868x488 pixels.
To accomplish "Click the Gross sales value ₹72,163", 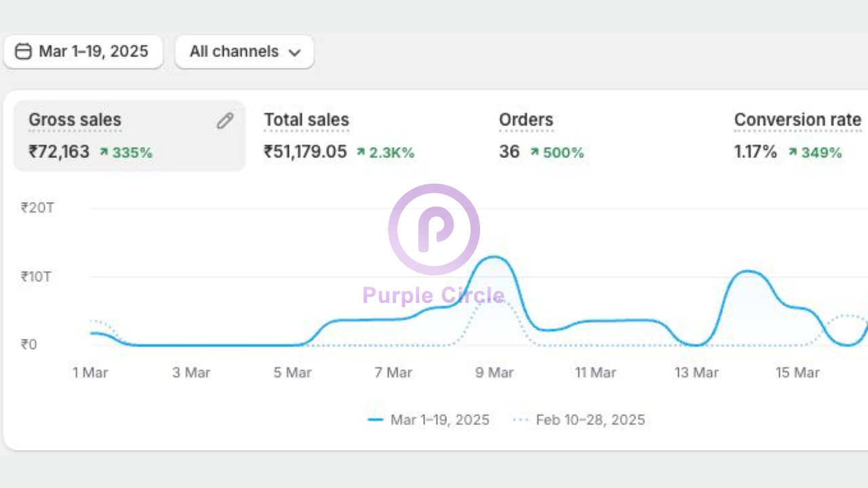I will pos(60,152).
